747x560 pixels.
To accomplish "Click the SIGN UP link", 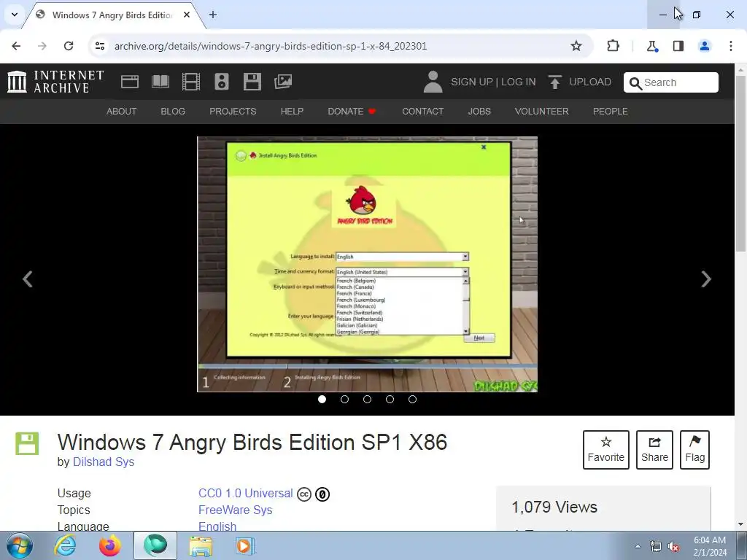I will (x=472, y=82).
